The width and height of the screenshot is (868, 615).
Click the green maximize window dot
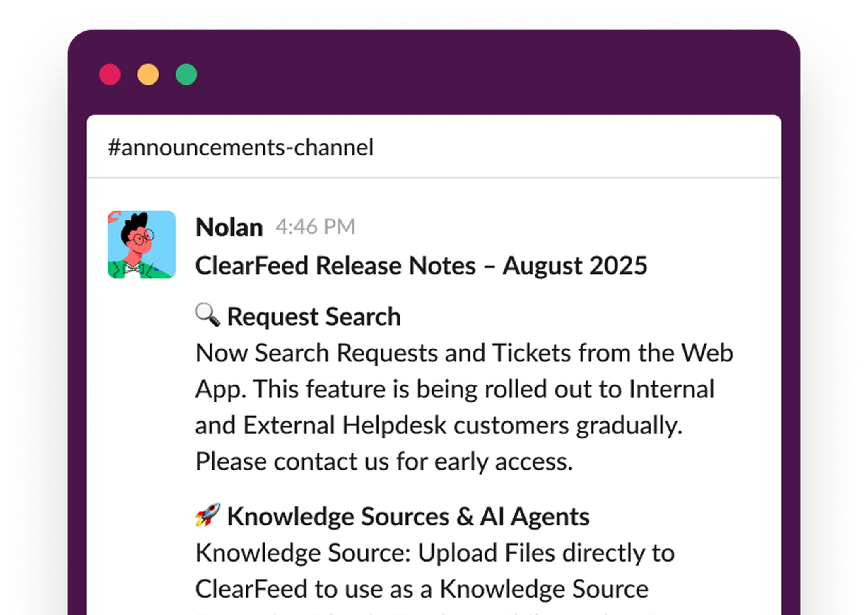click(x=186, y=75)
